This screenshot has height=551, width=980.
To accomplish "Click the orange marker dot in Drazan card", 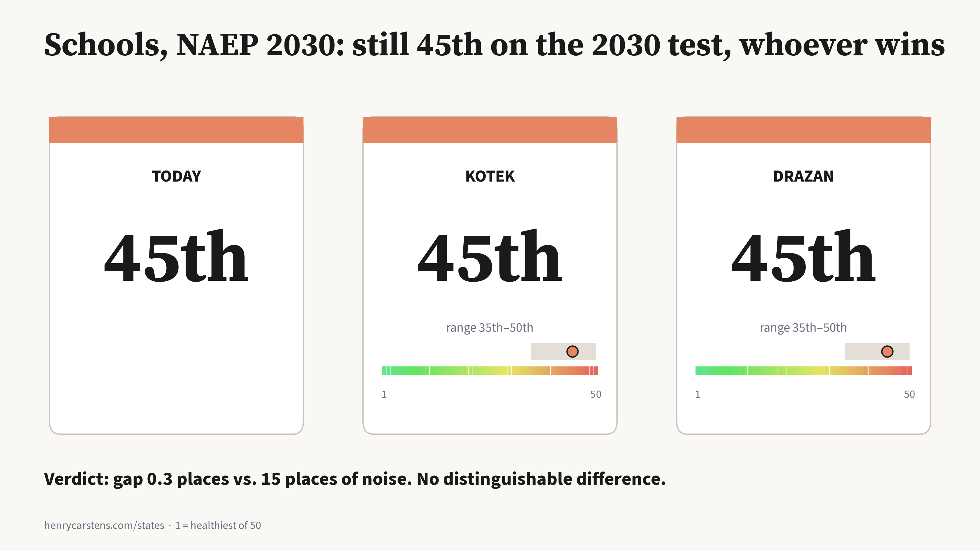I will click(x=887, y=351).
